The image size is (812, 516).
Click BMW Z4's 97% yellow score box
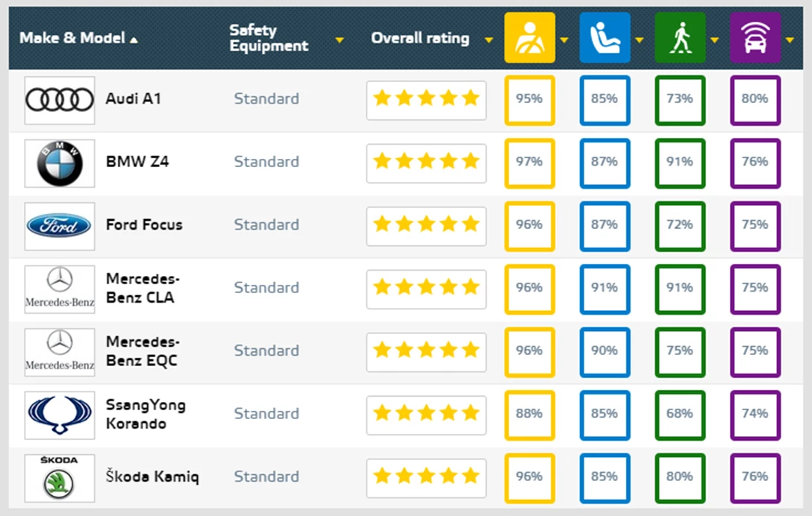[x=529, y=162]
